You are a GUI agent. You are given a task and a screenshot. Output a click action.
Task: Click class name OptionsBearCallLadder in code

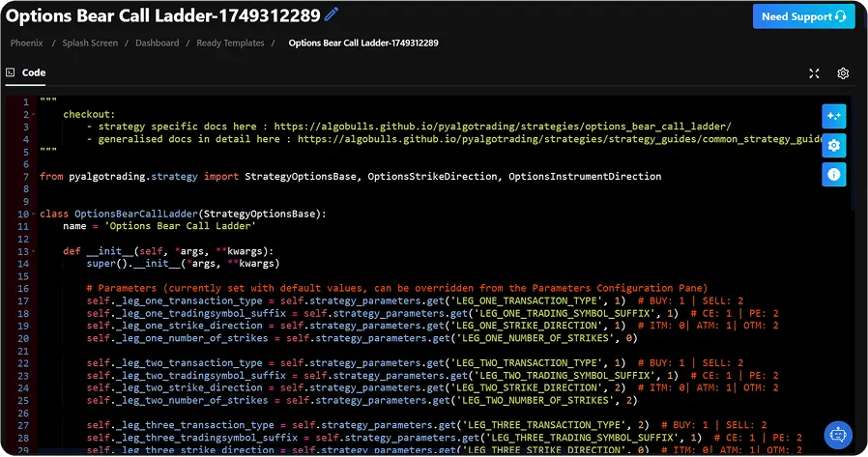(x=136, y=214)
